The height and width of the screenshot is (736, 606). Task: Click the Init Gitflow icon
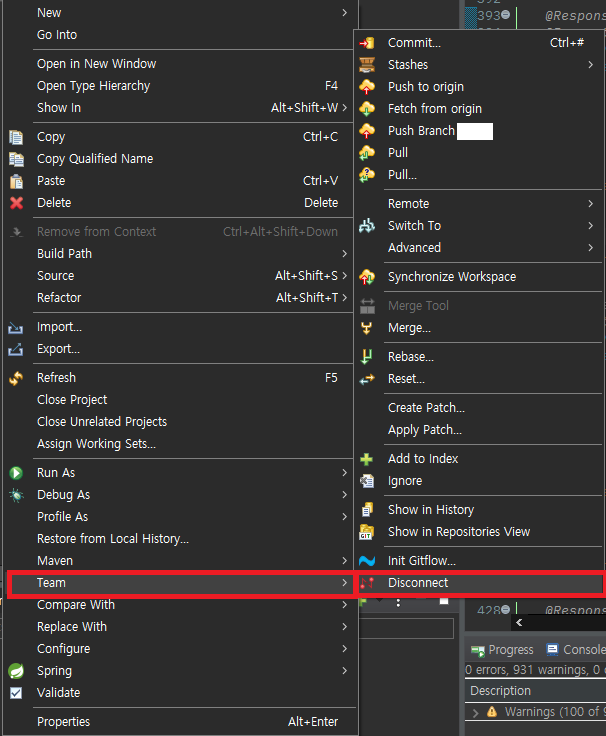pos(367,561)
